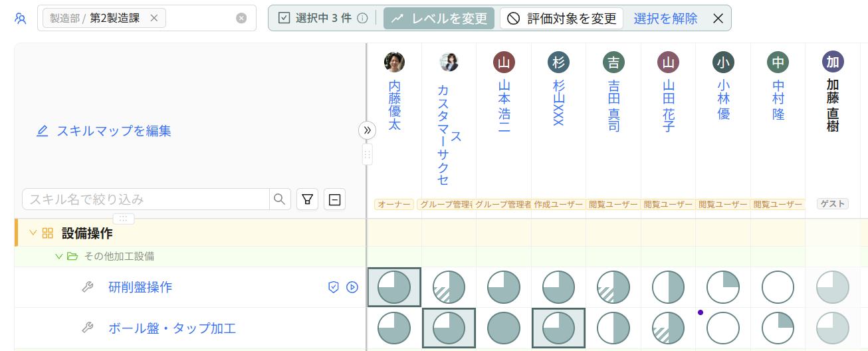Collapse the 設備操作 category
This screenshot has height=351, width=868.
(x=33, y=233)
